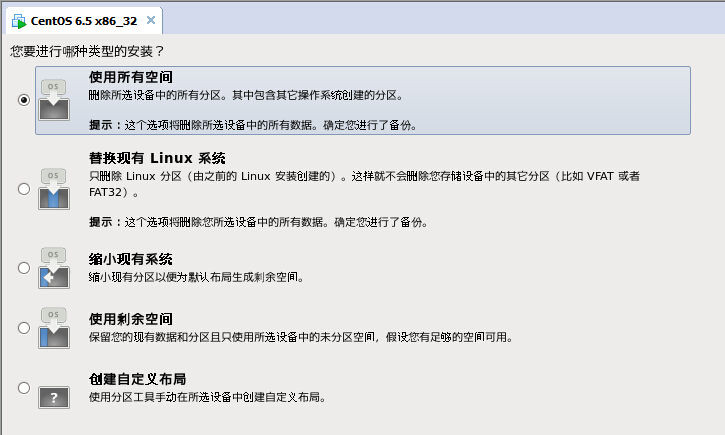This screenshot has width=725, height=435.
Task: Click the 使用剩余空间 disk icon
Action: click(x=54, y=328)
